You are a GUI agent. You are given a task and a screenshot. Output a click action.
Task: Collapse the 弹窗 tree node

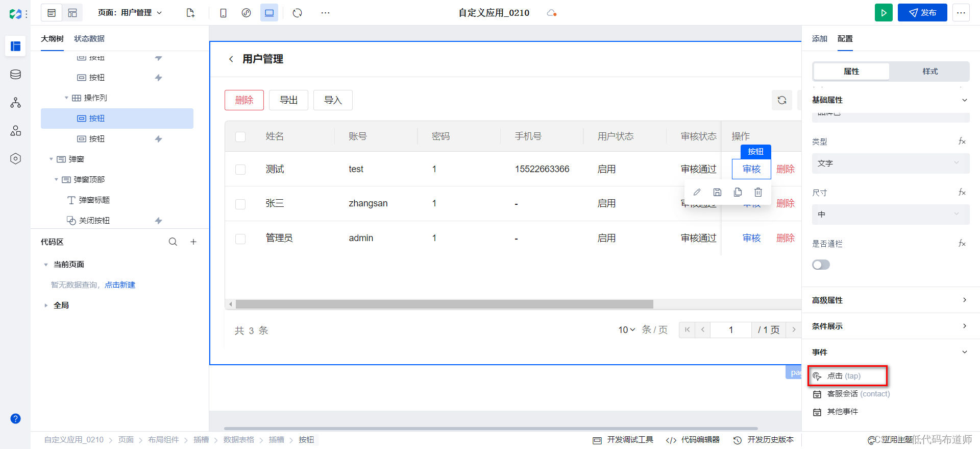(x=51, y=159)
